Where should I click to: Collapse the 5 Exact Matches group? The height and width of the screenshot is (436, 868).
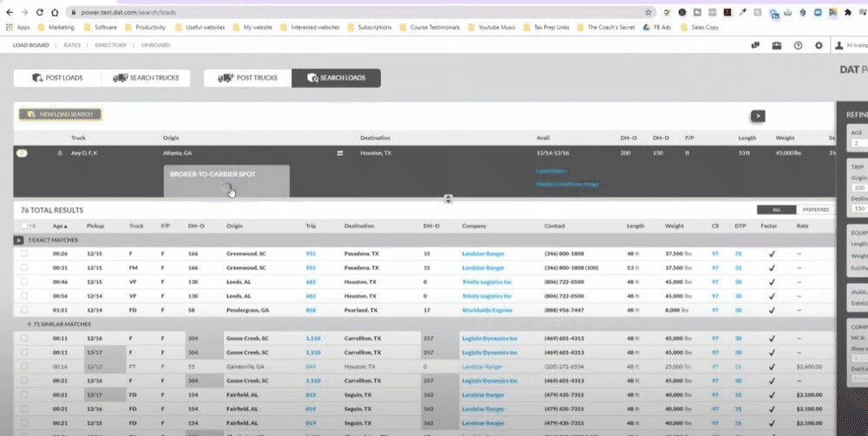(18, 241)
